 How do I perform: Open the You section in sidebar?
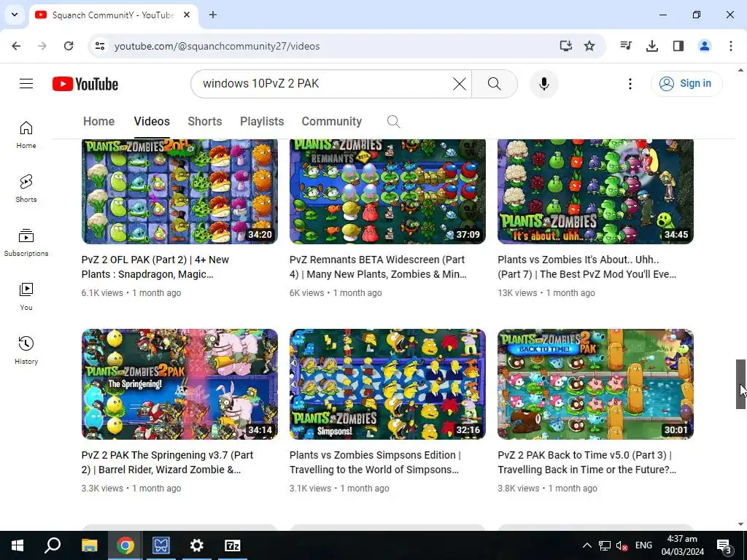coord(26,296)
